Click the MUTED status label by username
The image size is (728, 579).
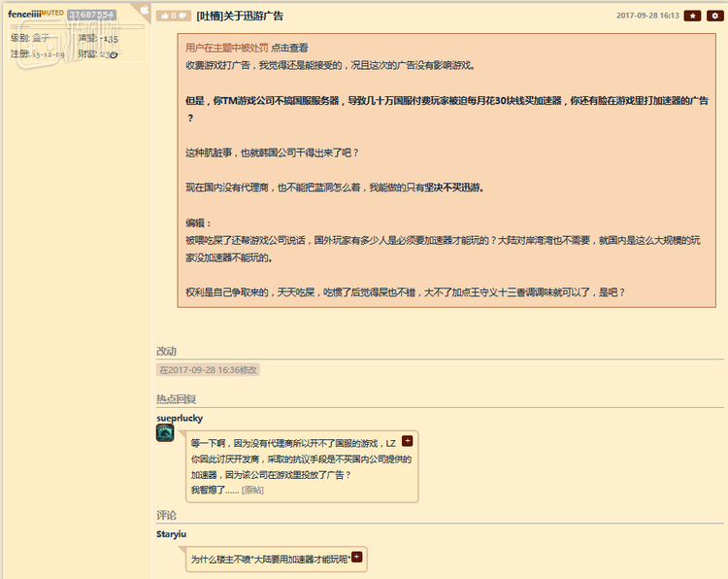click(51, 13)
